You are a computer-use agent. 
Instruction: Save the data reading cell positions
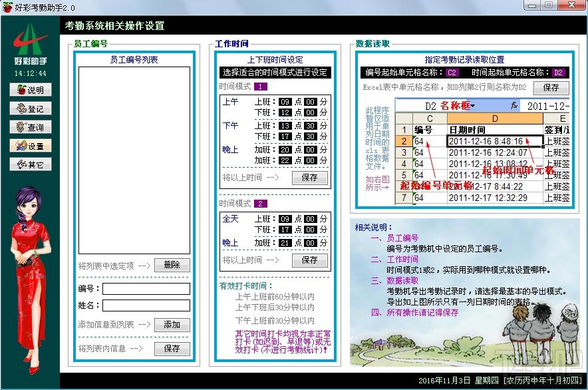(x=551, y=88)
